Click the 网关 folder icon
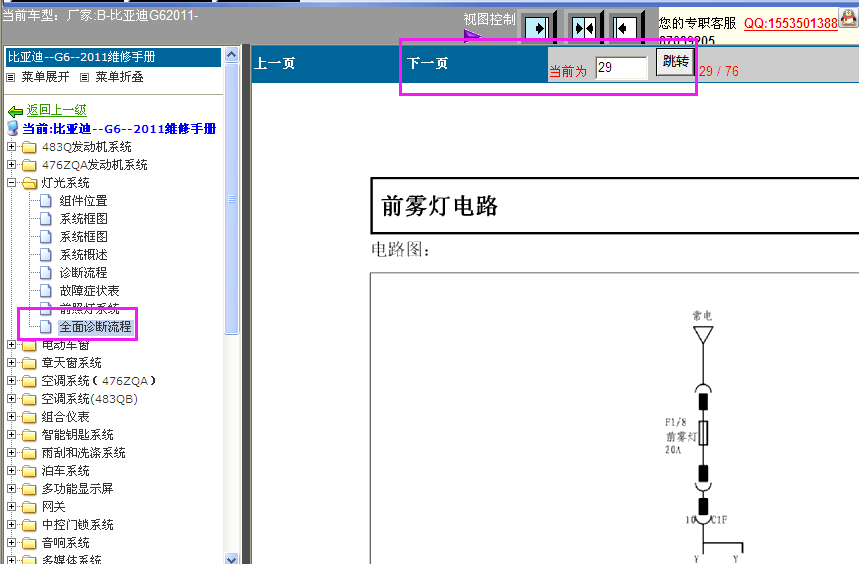 (29, 507)
